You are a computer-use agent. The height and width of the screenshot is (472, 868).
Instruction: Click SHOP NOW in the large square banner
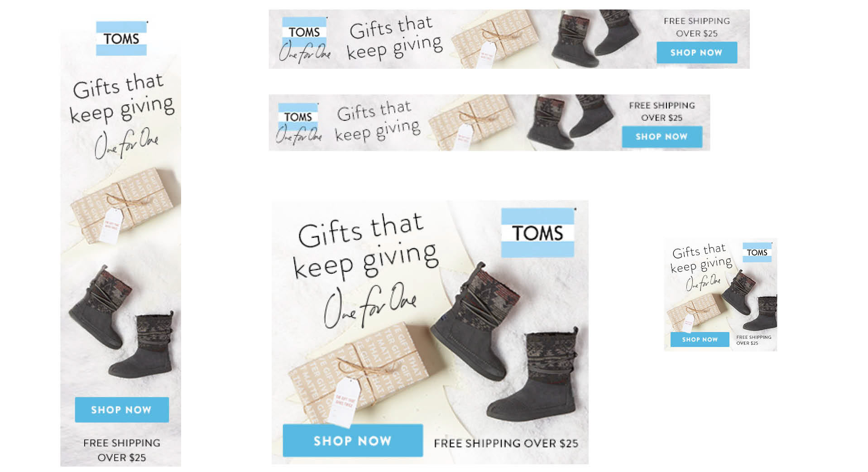(x=353, y=440)
